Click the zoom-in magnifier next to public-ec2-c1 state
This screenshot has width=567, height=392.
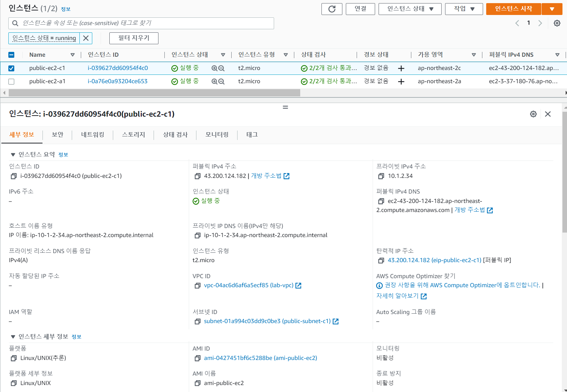(214, 68)
